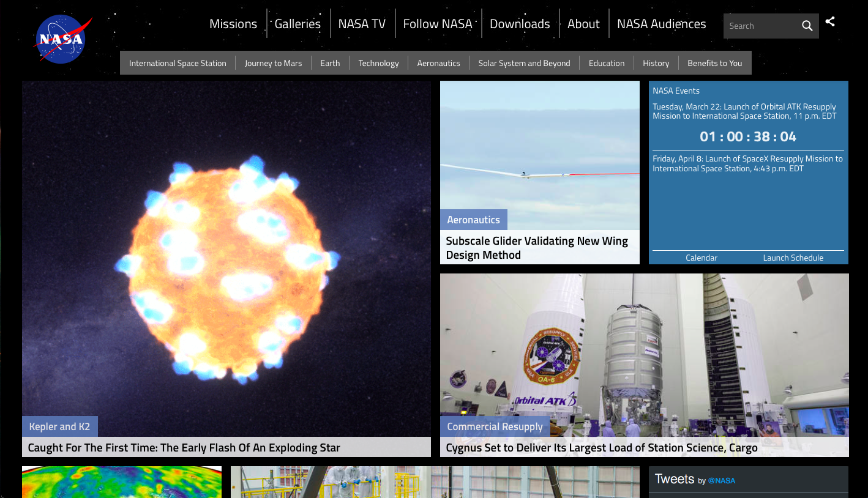
Task: Click the subscale glider image
Action: [x=539, y=153]
